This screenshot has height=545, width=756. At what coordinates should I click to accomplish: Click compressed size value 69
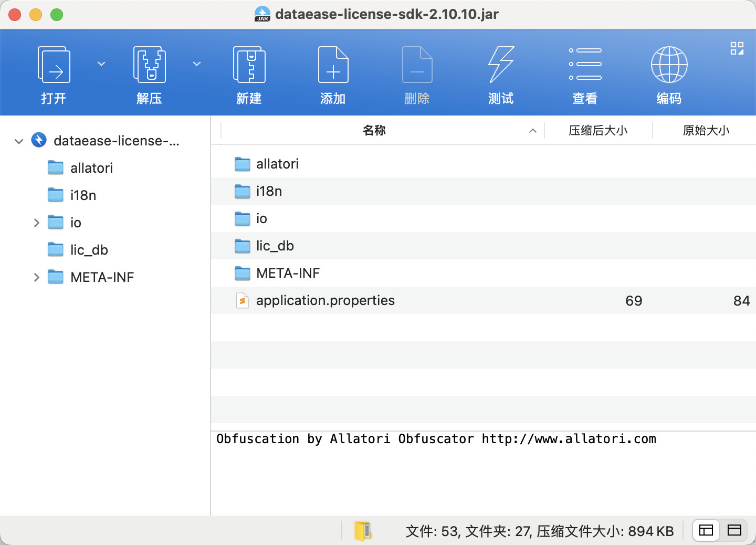pyautogui.click(x=634, y=301)
